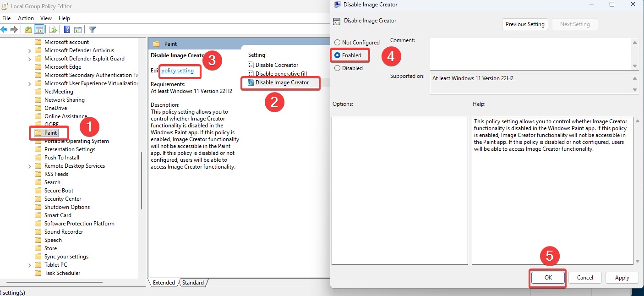Click the Forward navigation arrow
The width and height of the screenshot is (644, 296).
click(x=14, y=29)
